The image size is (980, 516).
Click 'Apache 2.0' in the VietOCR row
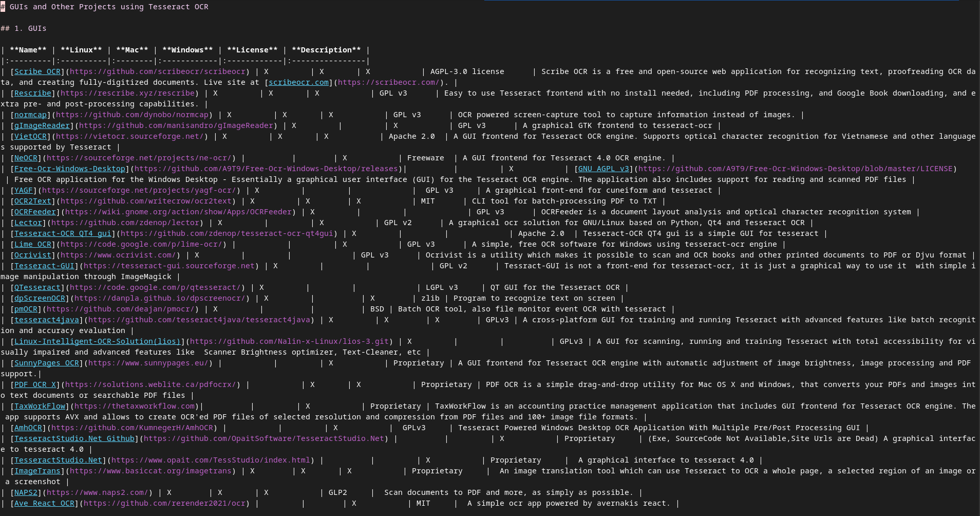click(x=412, y=136)
